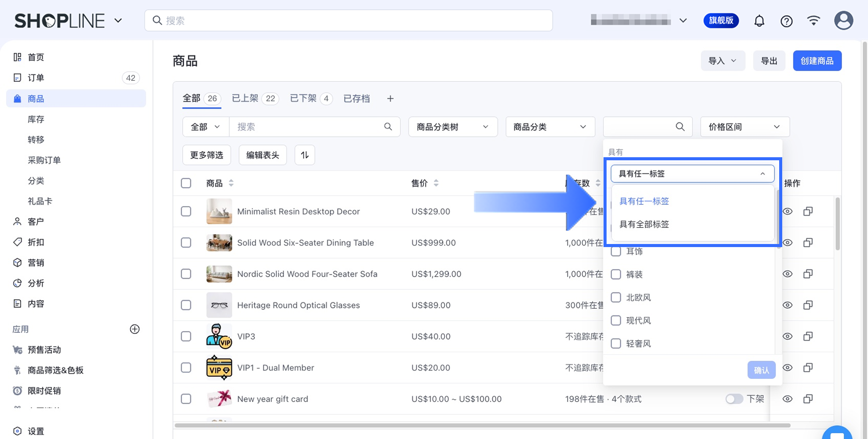The width and height of the screenshot is (868, 439).
Task: Click the add new view plus icon
Action: tap(390, 99)
